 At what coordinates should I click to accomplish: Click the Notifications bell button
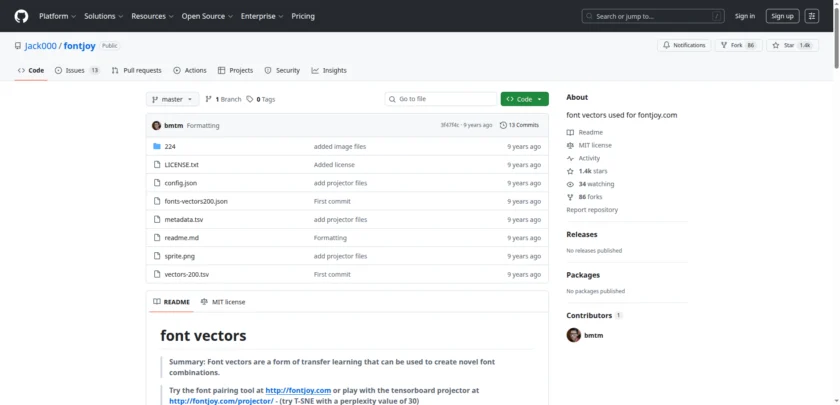[x=684, y=45]
